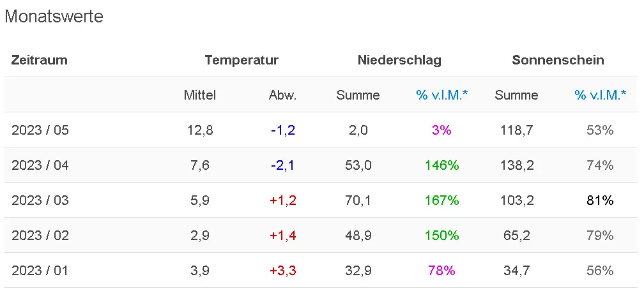Screen dimensions: 644x293
Task: Click the Summe subheader under Sonnenschein
Action: [516, 95]
